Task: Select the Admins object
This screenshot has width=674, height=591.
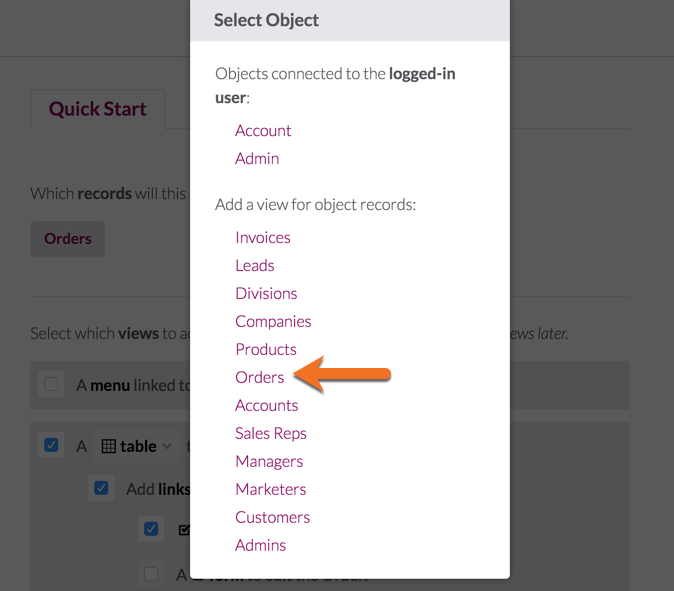Action: tap(260, 545)
